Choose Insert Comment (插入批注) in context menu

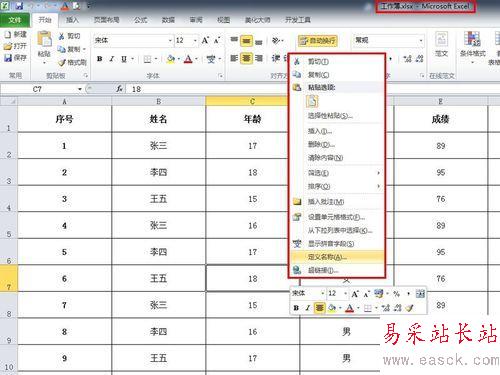point(337,201)
